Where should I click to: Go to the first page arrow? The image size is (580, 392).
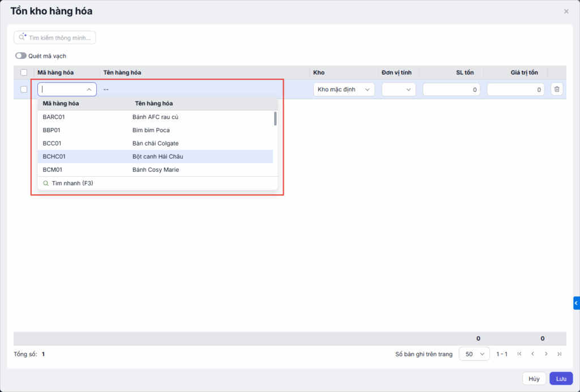pos(519,354)
